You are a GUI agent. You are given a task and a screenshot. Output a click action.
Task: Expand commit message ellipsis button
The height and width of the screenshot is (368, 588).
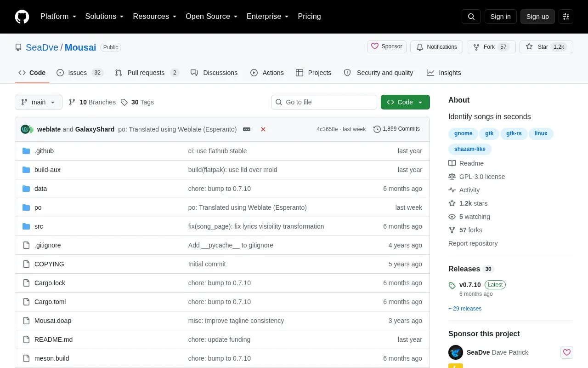(247, 129)
